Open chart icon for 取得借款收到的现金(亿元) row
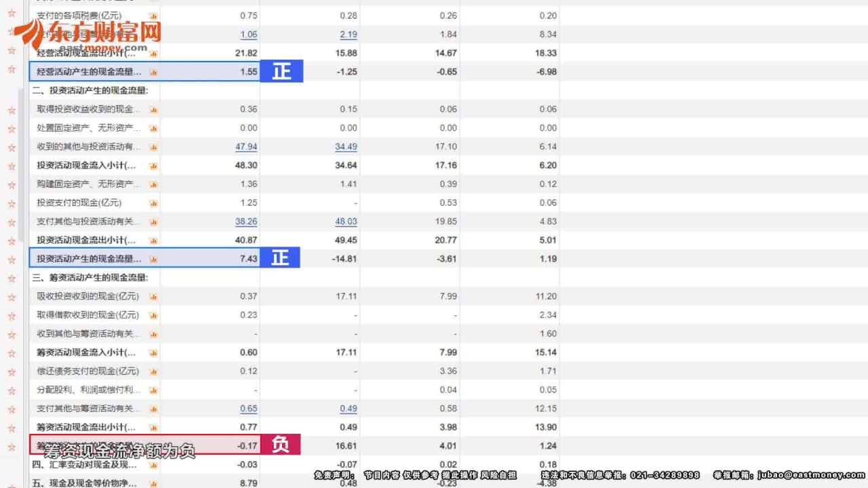 point(153,315)
